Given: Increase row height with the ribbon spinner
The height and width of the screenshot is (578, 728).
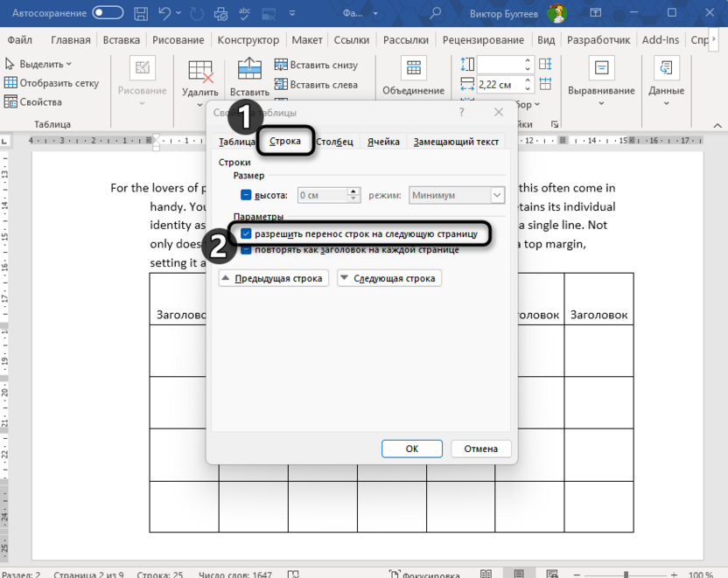Looking at the screenshot, I should 528,60.
